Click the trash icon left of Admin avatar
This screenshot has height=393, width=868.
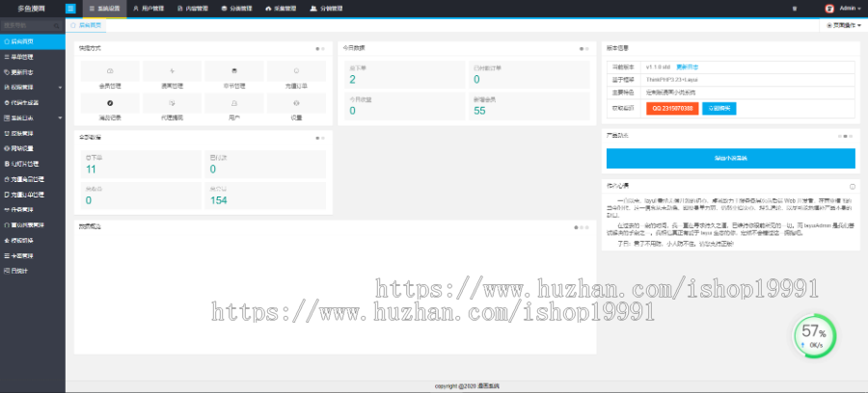[x=795, y=9]
